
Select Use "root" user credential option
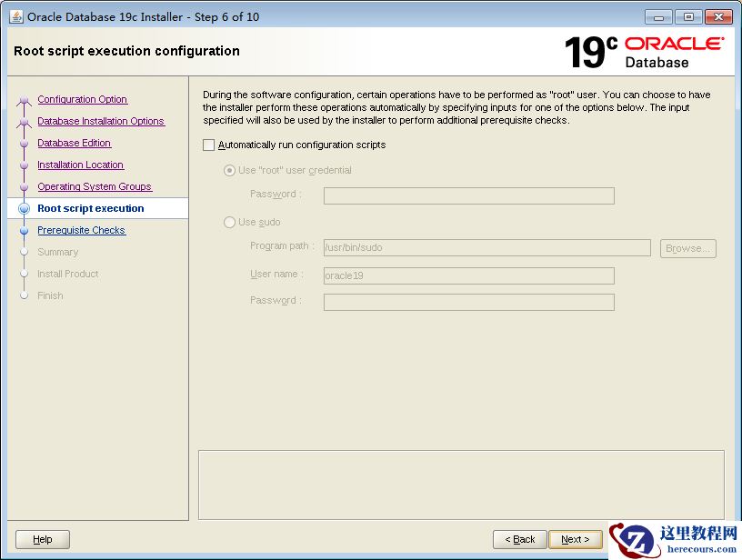click(229, 171)
